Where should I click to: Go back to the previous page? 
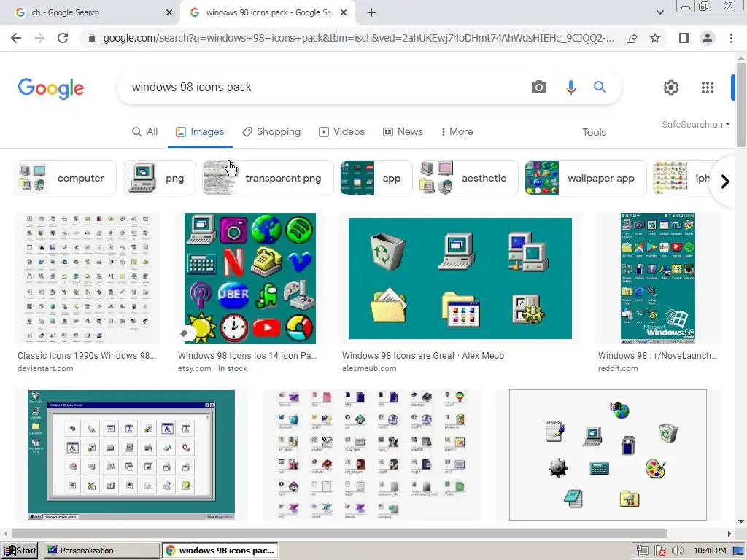(x=16, y=38)
